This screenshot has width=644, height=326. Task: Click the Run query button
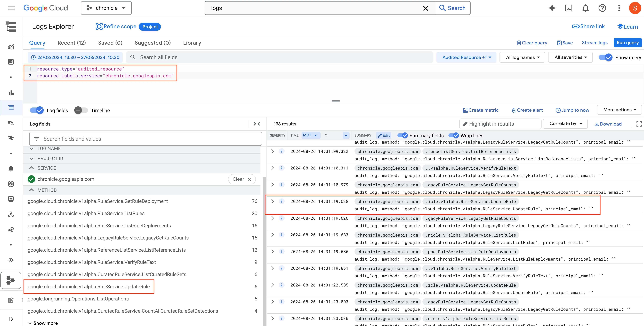coord(627,43)
